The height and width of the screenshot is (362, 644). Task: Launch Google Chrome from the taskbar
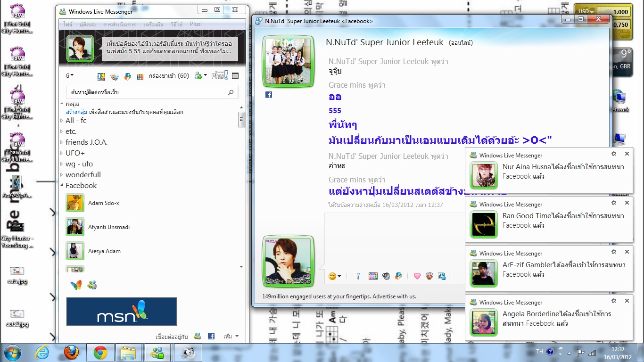point(100,353)
